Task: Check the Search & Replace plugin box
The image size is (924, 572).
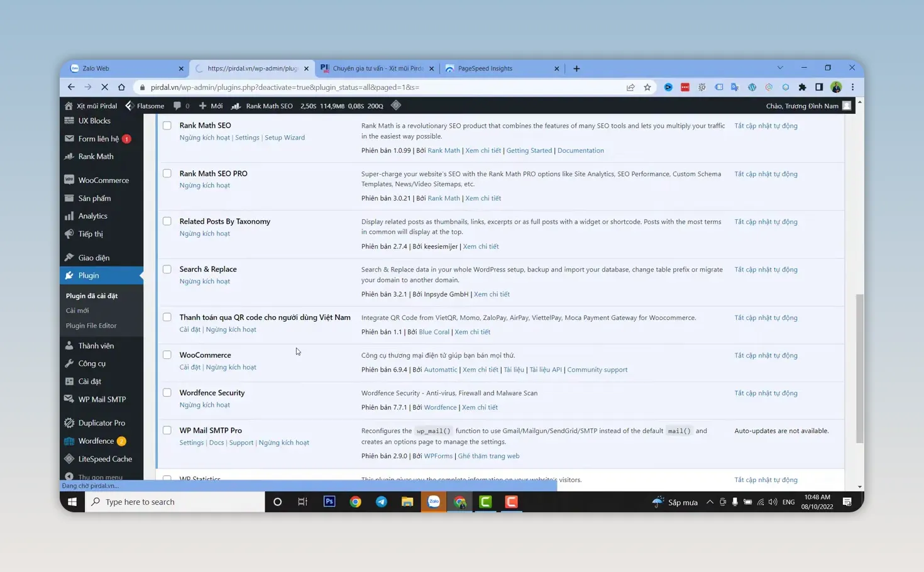Action: point(167,269)
